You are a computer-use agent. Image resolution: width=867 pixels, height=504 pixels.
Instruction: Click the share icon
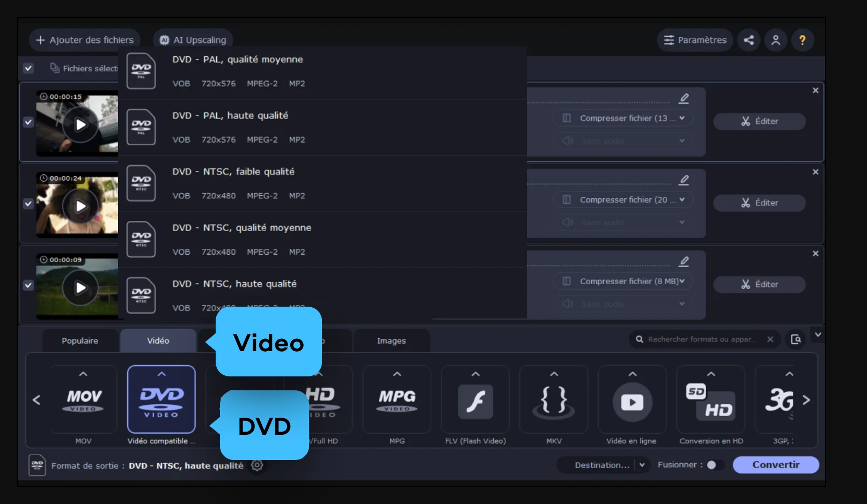tap(749, 40)
